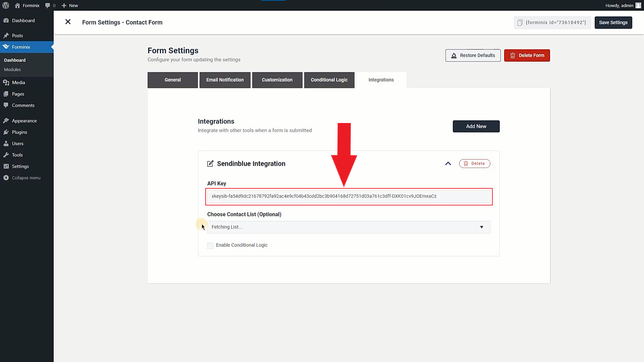Click the copy shortcode icon next to form ID
Image resolution: width=644 pixels, height=362 pixels.
point(520,22)
